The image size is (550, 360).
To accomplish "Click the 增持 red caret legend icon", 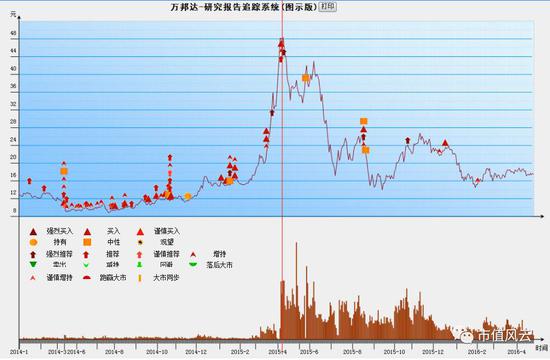I will (x=193, y=254).
